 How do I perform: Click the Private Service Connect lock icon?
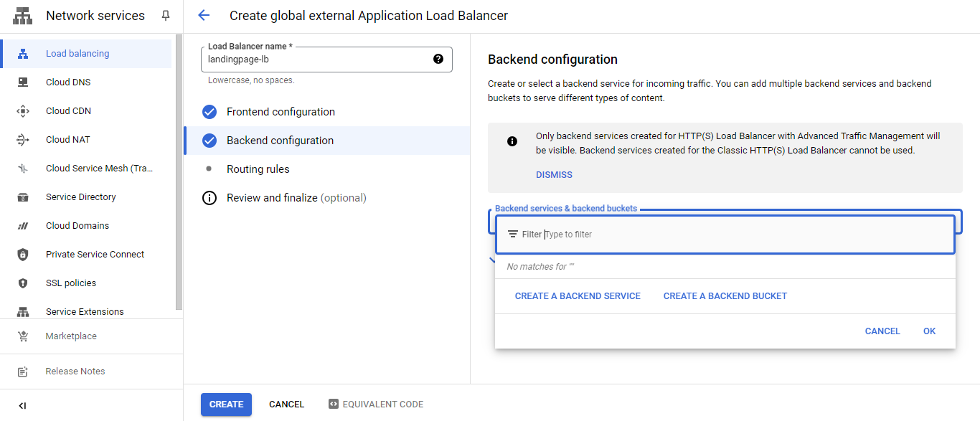[23, 255]
